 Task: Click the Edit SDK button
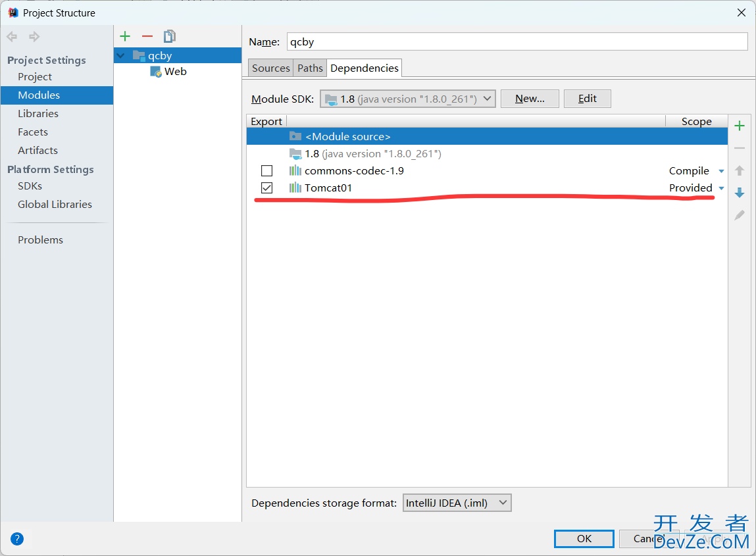(588, 99)
